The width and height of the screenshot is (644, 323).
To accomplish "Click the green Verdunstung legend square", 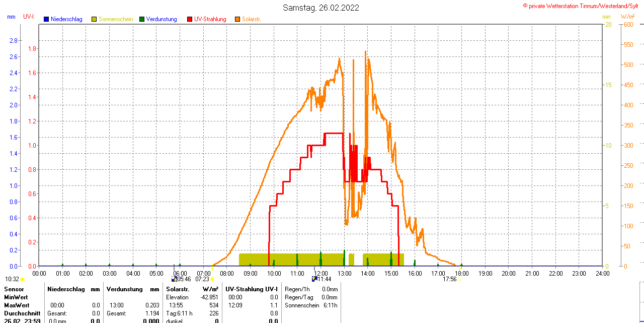I will (x=142, y=19).
